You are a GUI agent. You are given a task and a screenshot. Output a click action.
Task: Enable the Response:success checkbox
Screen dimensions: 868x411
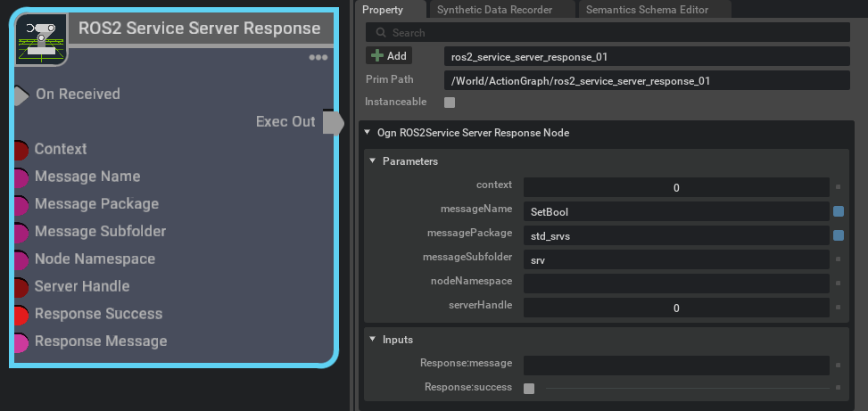point(529,389)
